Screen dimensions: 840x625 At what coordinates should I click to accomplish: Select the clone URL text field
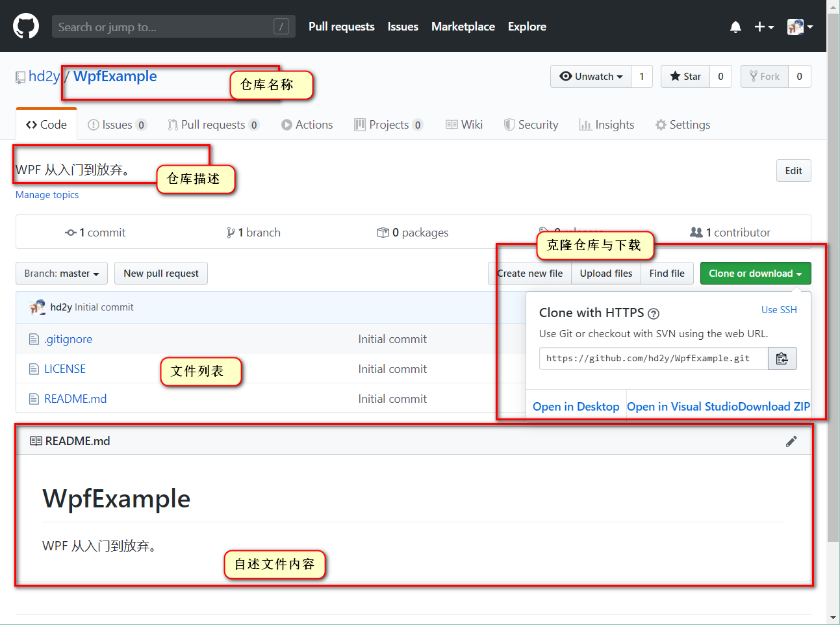pos(654,359)
